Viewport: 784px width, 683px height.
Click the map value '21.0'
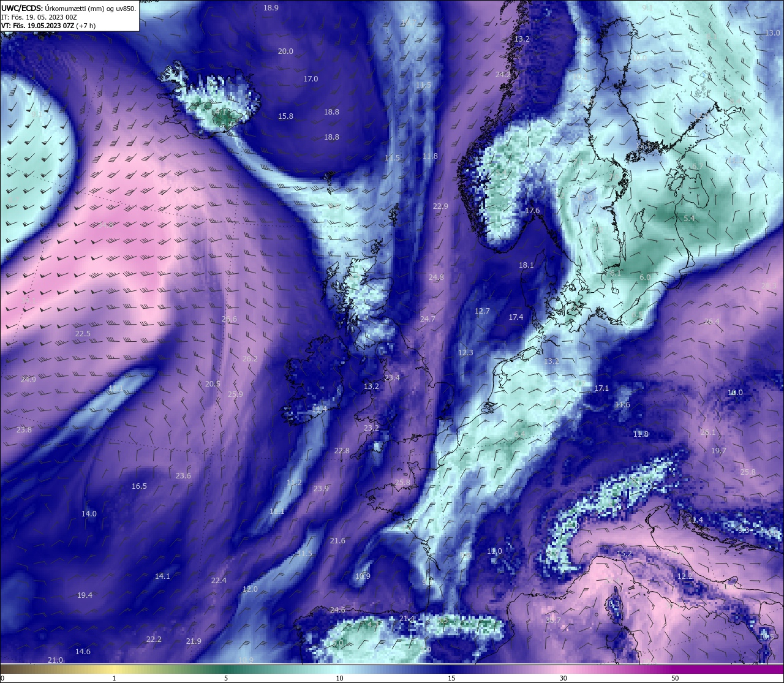[55, 660]
